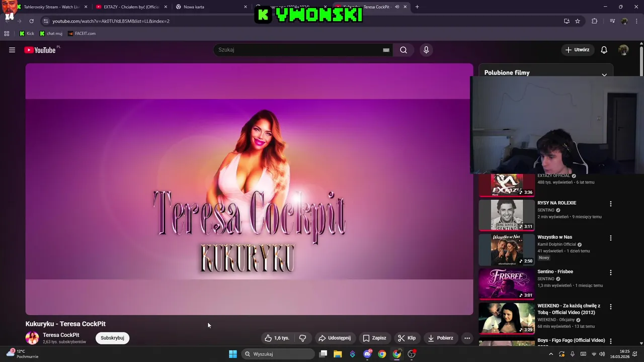This screenshot has height=362, width=644.
Task: Open WEEKEND - Za każdą chwilę video title
Action: (x=569, y=309)
